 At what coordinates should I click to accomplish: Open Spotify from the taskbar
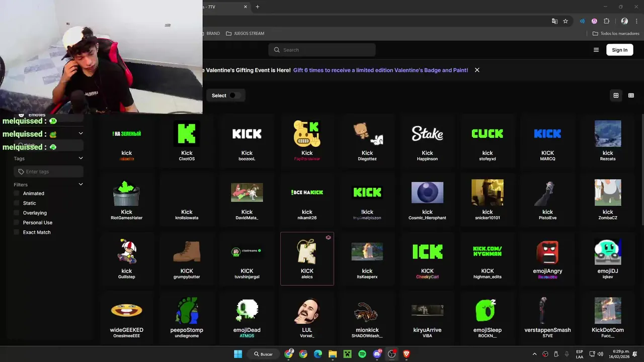[362, 354]
